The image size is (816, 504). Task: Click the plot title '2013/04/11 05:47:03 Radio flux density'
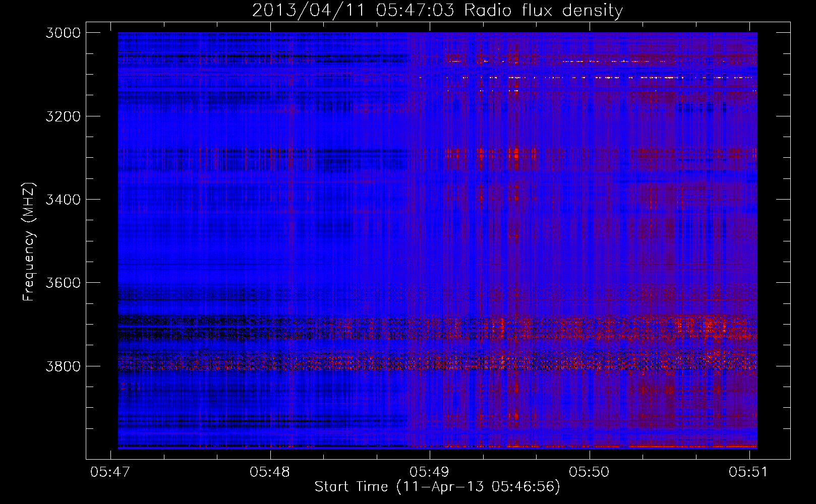(437, 10)
